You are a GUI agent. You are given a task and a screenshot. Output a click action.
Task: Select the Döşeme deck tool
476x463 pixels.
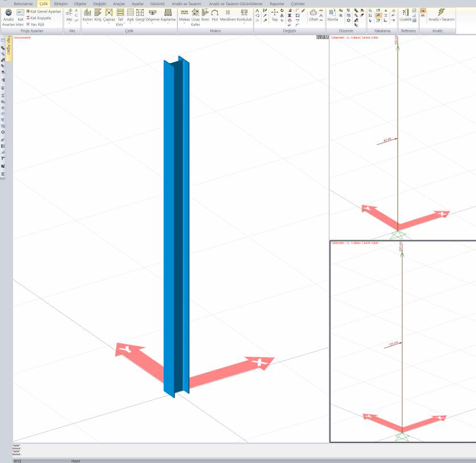(152, 15)
